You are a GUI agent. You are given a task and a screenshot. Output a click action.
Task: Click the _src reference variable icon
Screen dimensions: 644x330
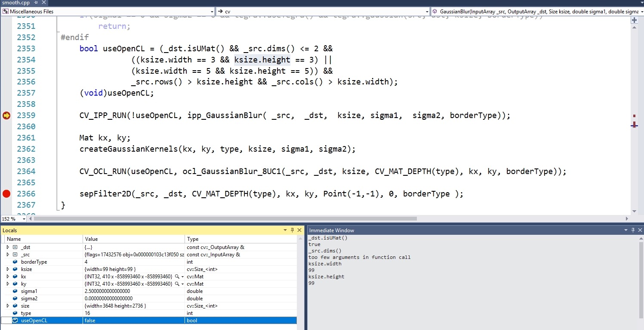point(15,255)
